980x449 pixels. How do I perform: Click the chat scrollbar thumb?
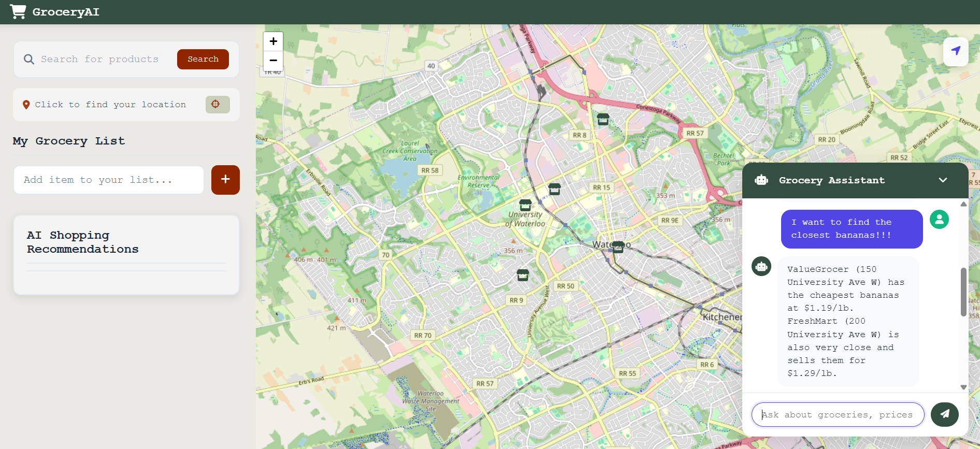point(963,292)
